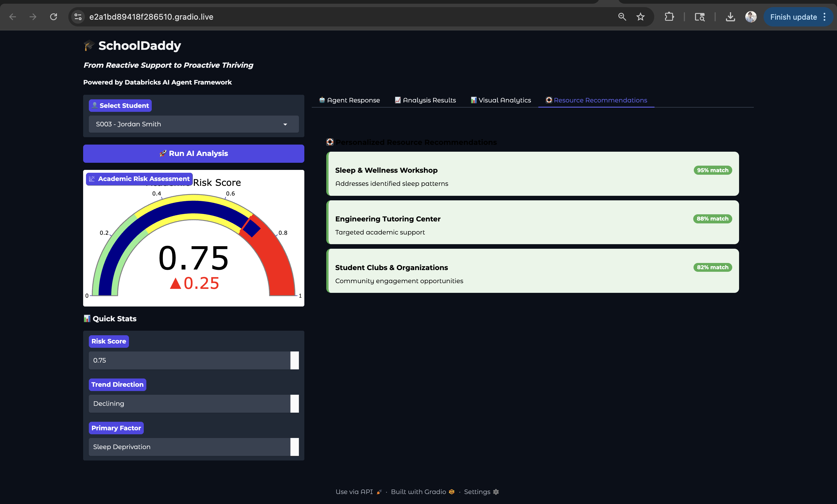Open the site information icon
Image resolution: width=837 pixels, height=504 pixels.
pyautogui.click(x=78, y=17)
